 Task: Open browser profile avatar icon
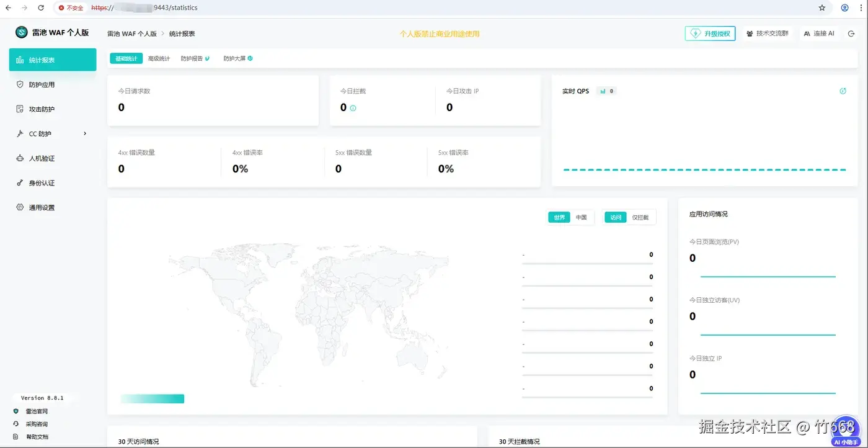[x=844, y=8]
